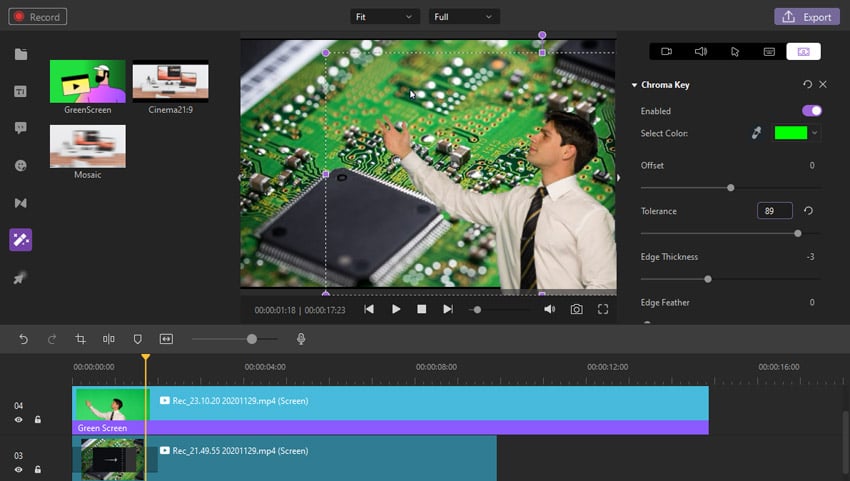This screenshot has width=850, height=481.
Task: Click the yellow playhead marker
Action: point(145,357)
